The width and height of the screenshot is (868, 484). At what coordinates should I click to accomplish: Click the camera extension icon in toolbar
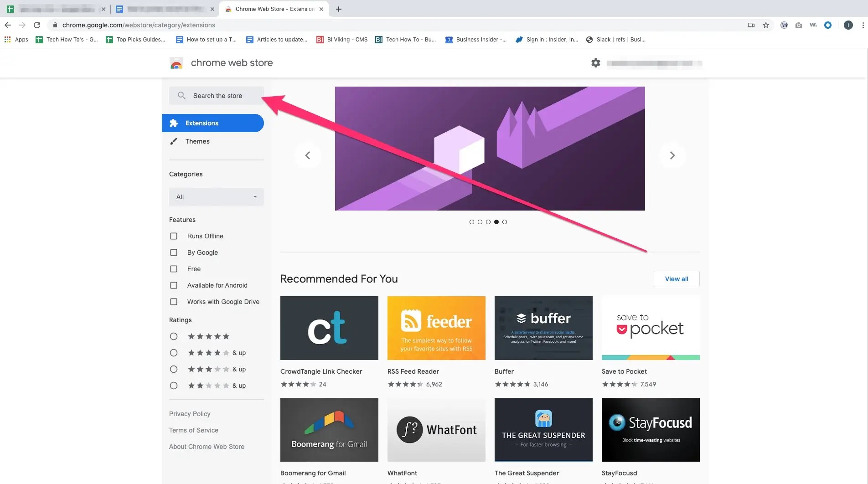pyautogui.click(x=799, y=25)
